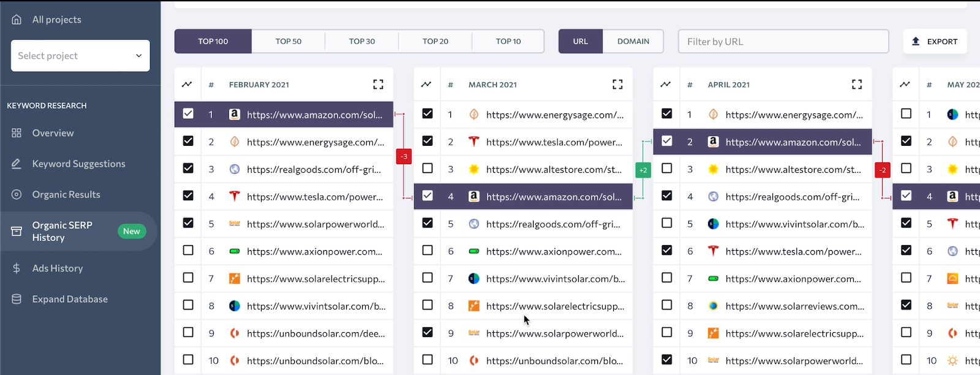Check axionpower row 6 in February 2021
The width and height of the screenshot is (980, 375).
click(x=188, y=250)
